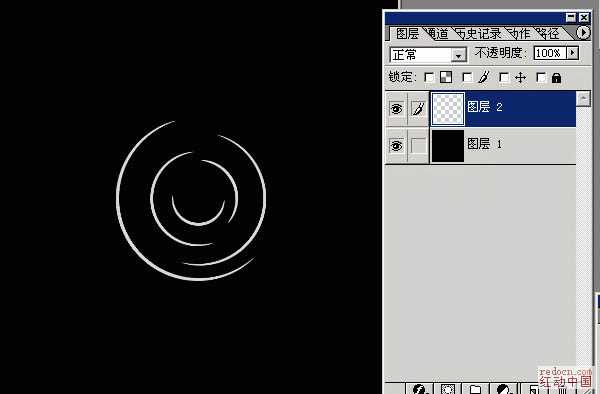Viewport: 600px width, 394px height.
Task: Add a layer style using the f icon
Action: [x=419, y=389]
